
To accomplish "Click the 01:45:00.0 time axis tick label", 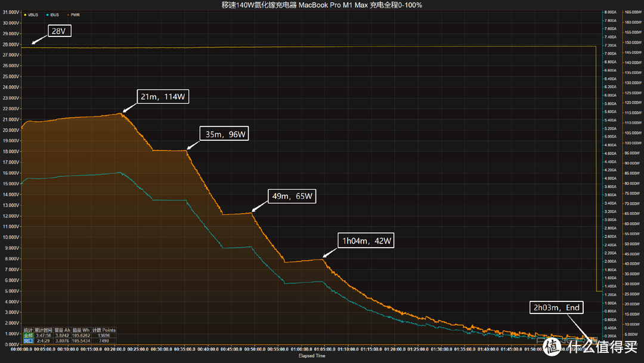I will (512, 349).
